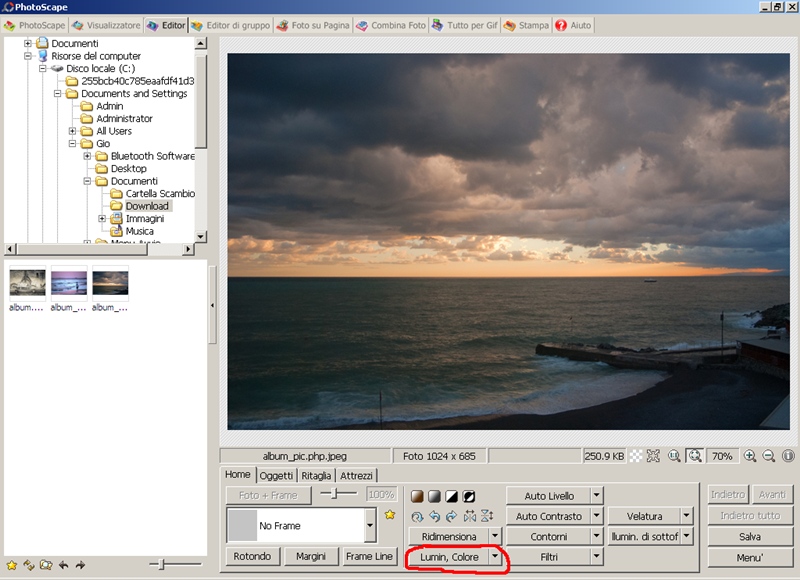Viewport: 800px width, 580px height.
Task: Click the yellow star favorites icon below thumbnails
Action: (x=12, y=566)
